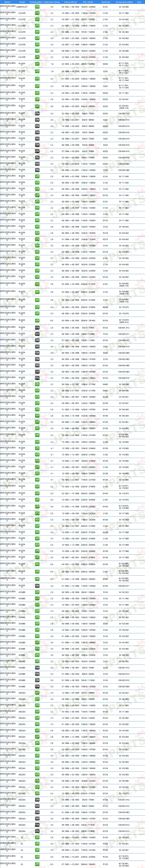This screenshot has height=868, width=145.
Task: Click petrol icon in KLASA E 6.0 AMG row
Action: pos(37,321)
